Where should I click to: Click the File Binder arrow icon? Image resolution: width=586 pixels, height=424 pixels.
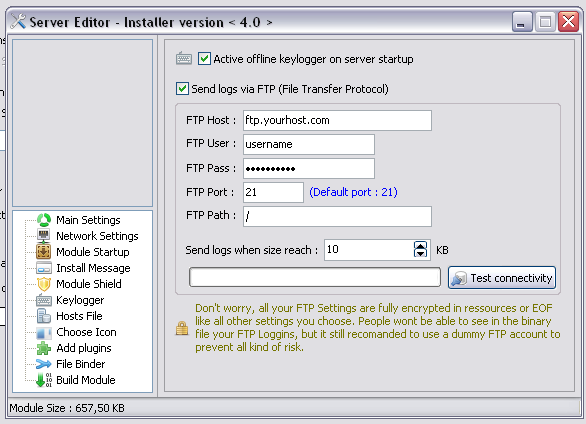click(x=43, y=364)
